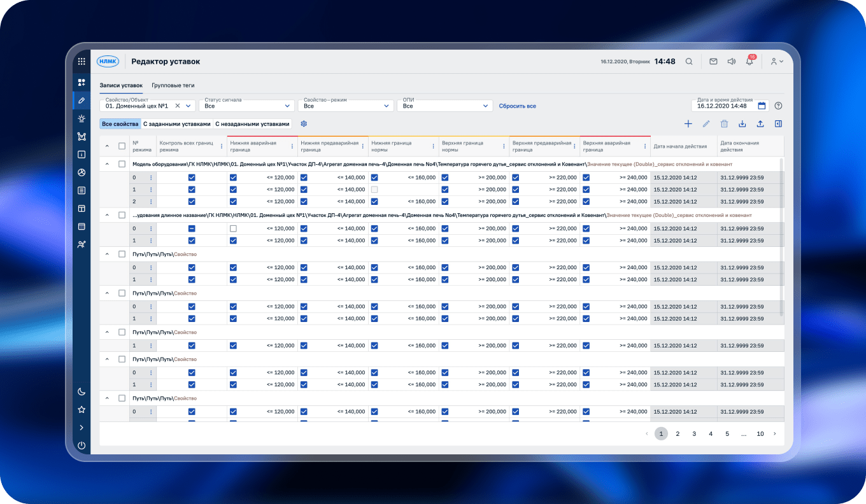Tick the 'Модель оборудования' group row checkbox
866x504 pixels.
pos(122,164)
